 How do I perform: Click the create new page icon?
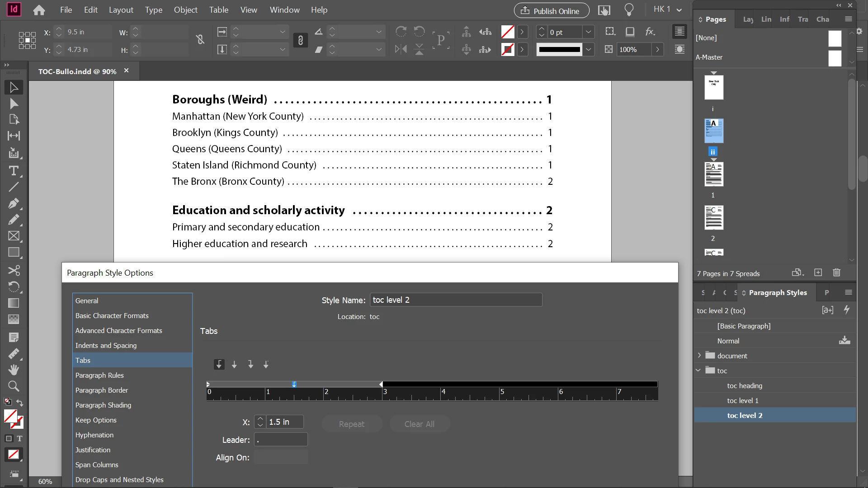pos(818,272)
